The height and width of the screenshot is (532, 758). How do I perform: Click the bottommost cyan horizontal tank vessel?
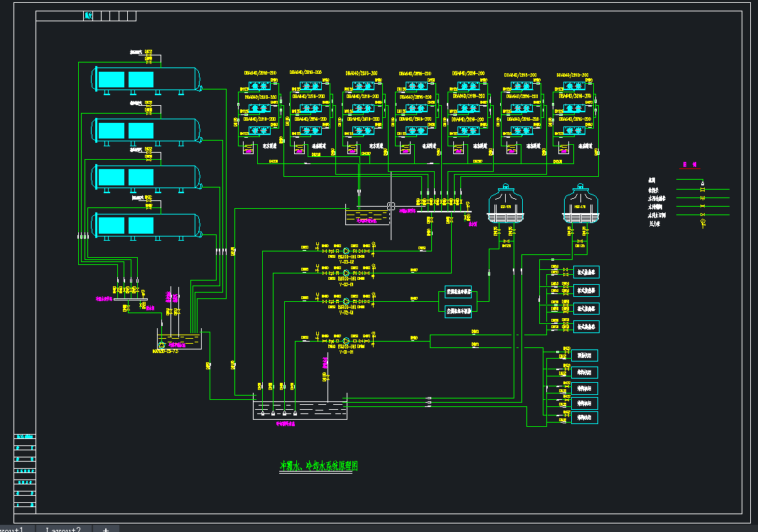coord(146,225)
